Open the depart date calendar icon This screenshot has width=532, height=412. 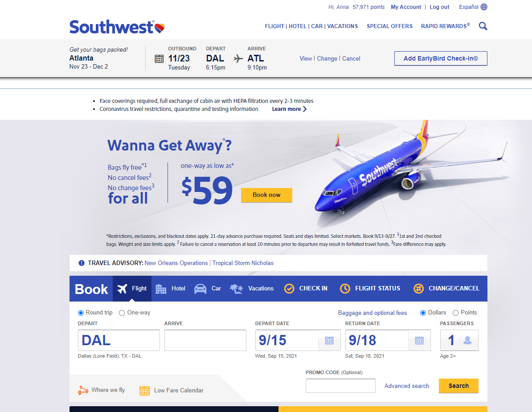point(329,340)
